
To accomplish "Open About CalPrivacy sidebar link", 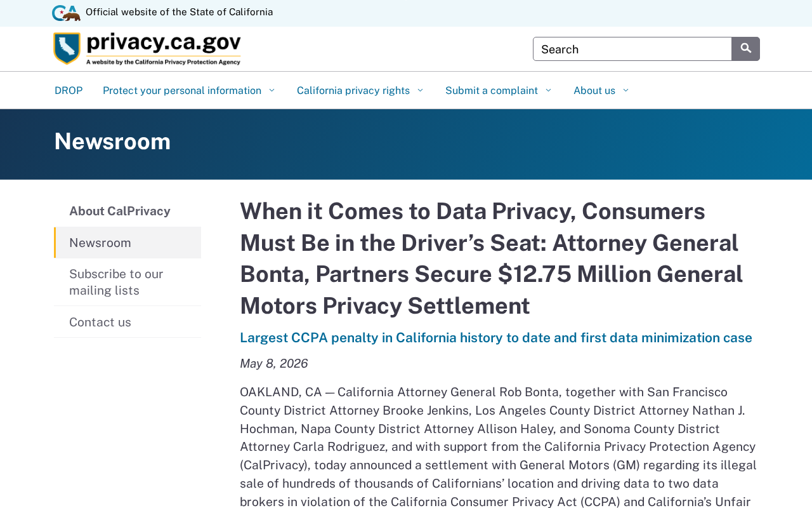I will [128, 211].
